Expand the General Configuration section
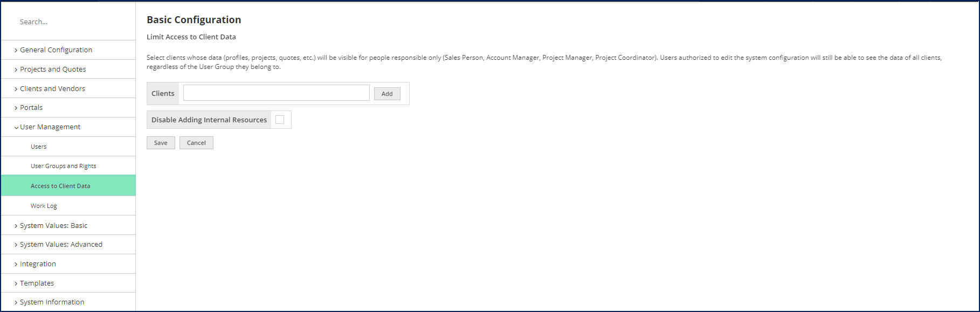Image resolution: width=980 pixels, height=312 pixels. point(68,50)
